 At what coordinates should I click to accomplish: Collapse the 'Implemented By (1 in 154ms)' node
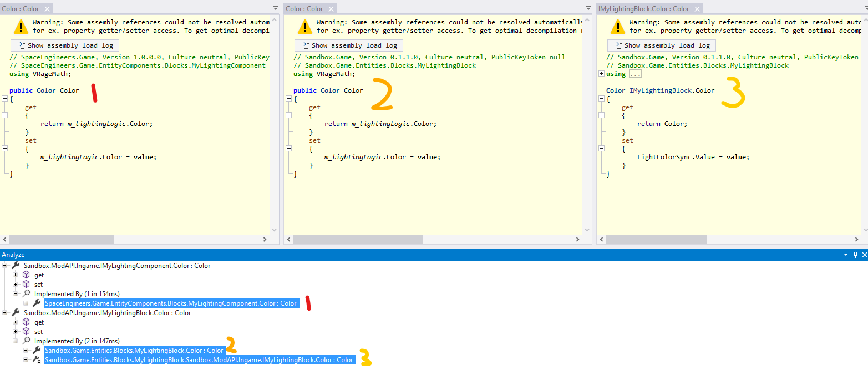tap(16, 294)
